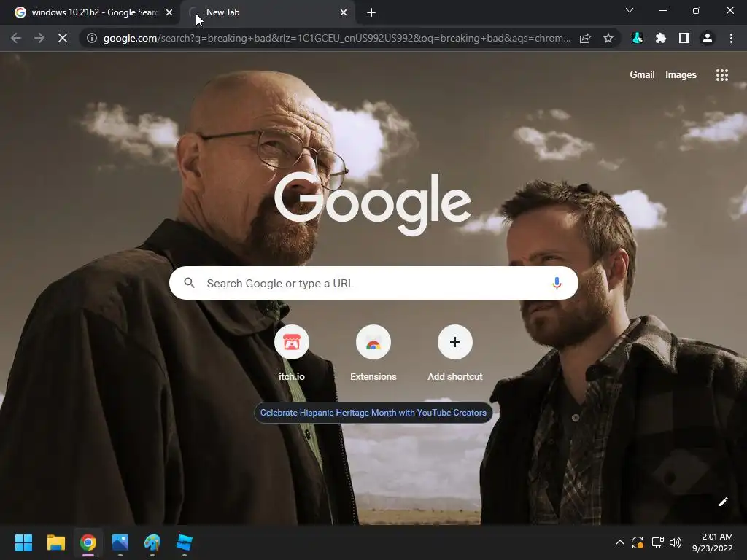Open the network status tray icon

(x=657, y=542)
